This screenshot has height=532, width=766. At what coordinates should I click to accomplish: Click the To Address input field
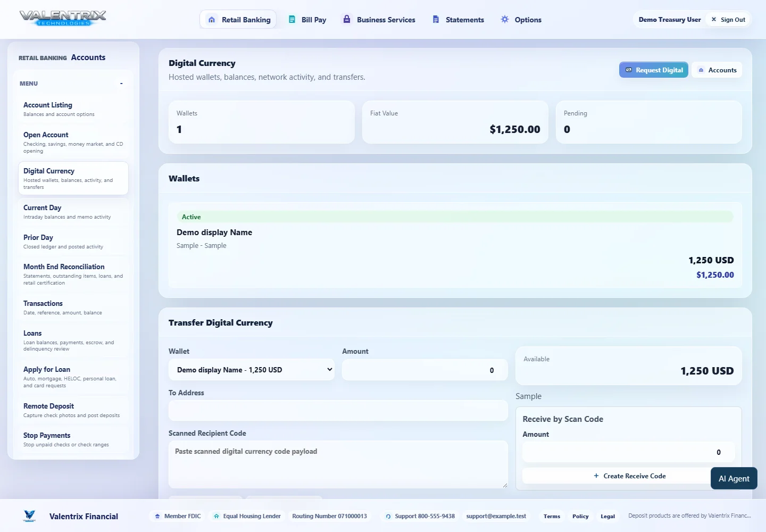pyautogui.click(x=338, y=411)
